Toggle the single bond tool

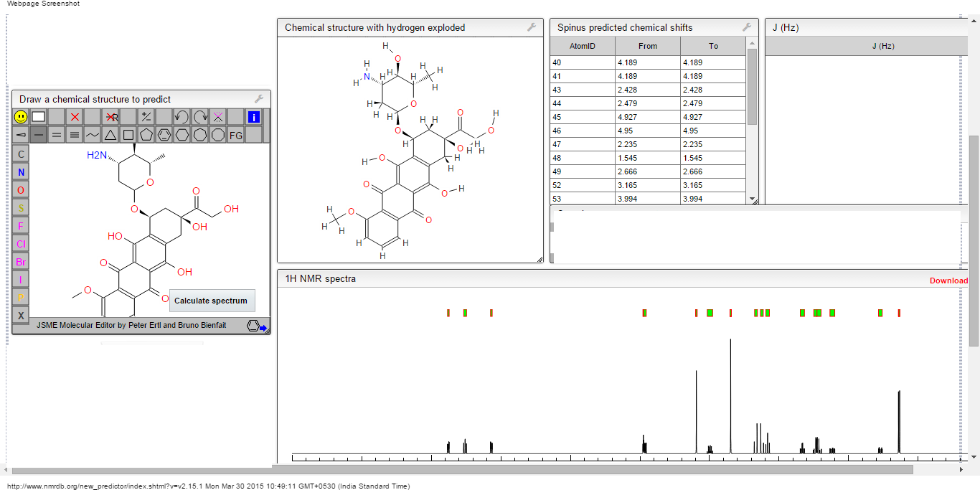[39, 134]
